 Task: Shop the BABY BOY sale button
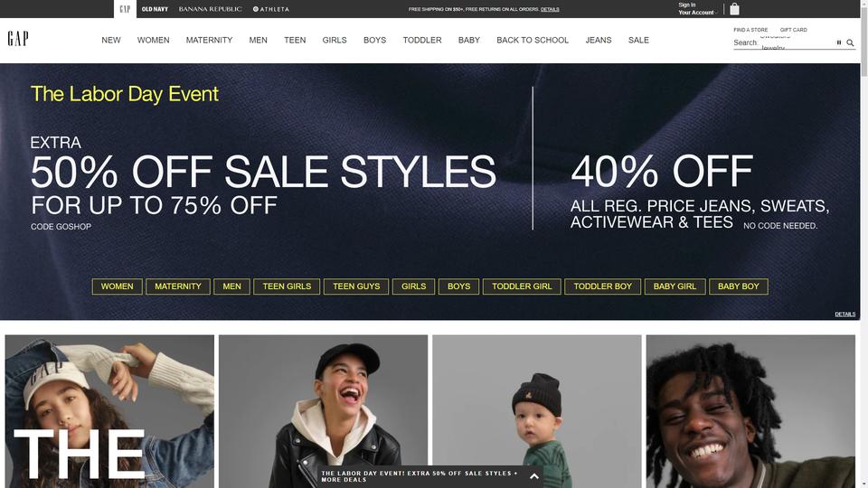739,286
